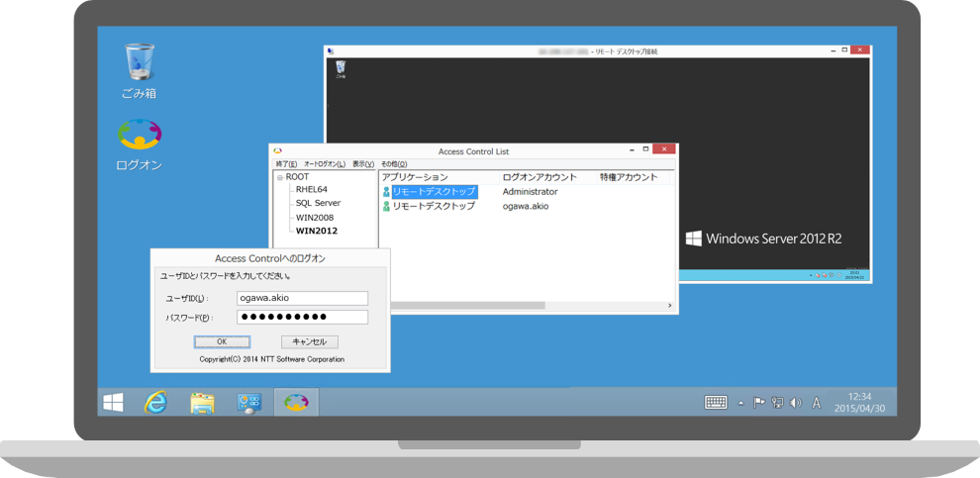Click user icon on Administrator row

coord(386,192)
